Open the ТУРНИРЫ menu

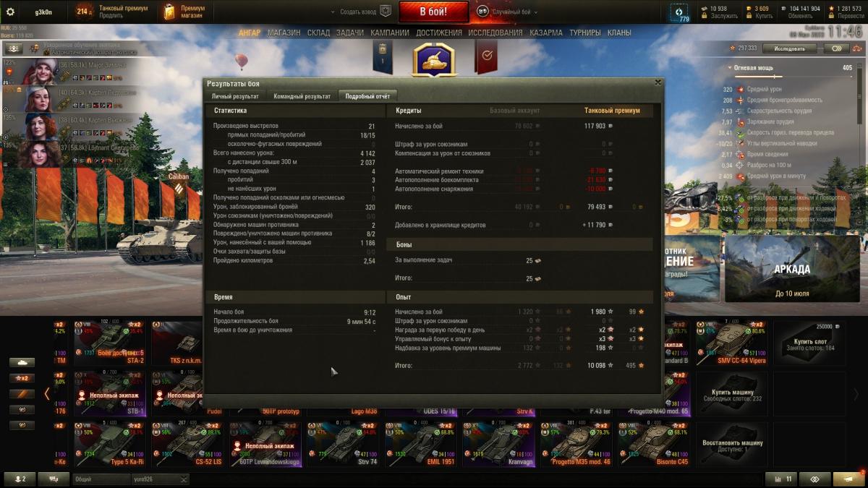point(585,33)
